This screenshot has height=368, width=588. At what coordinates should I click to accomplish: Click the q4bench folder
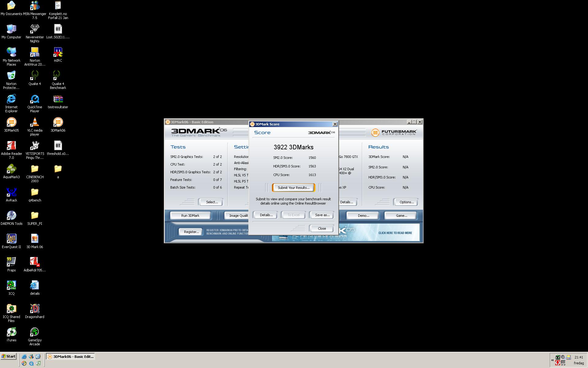coord(35,195)
